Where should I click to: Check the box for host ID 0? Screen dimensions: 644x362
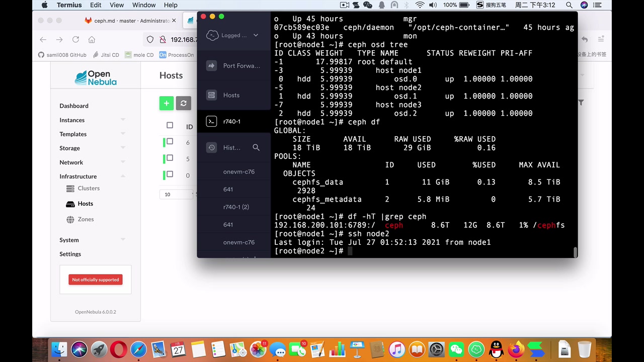click(170, 174)
